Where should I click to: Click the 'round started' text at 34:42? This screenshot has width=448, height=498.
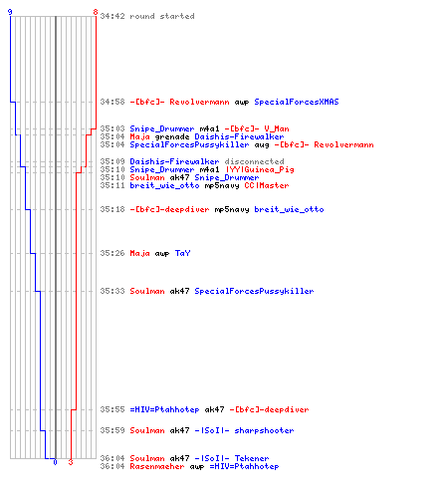tap(162, 16)
